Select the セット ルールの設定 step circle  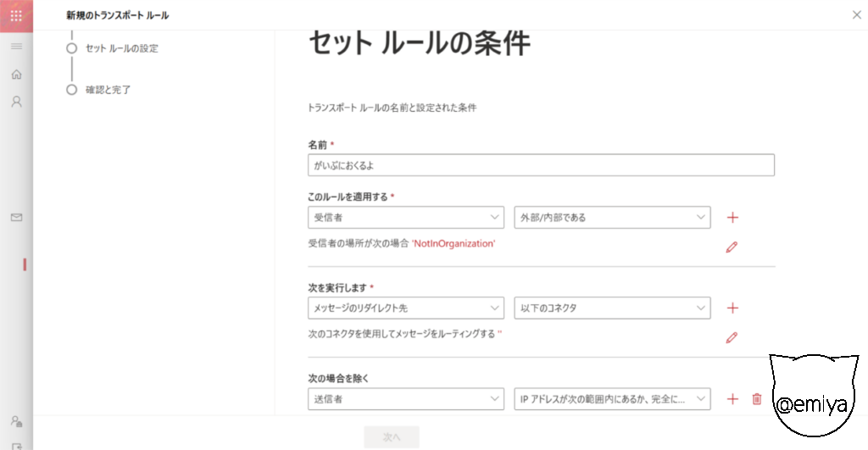pyautogui.click(x=72, y=48)
